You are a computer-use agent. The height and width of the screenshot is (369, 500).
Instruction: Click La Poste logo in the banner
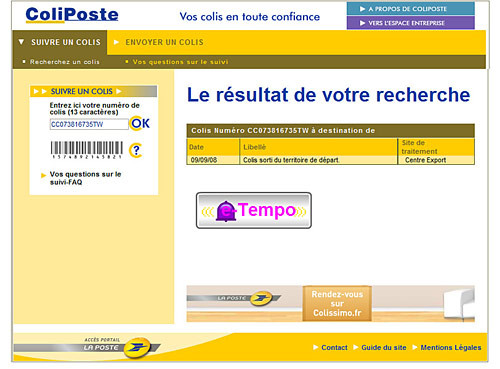pos(234,297)
